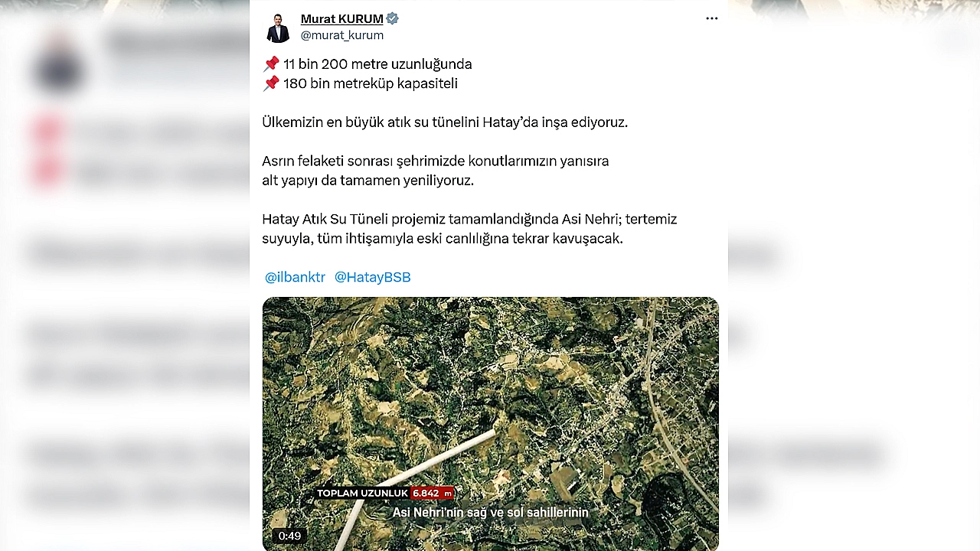Open the @murat_kurum handle
The width and height of the screenshot is (980, 551).
342,35
